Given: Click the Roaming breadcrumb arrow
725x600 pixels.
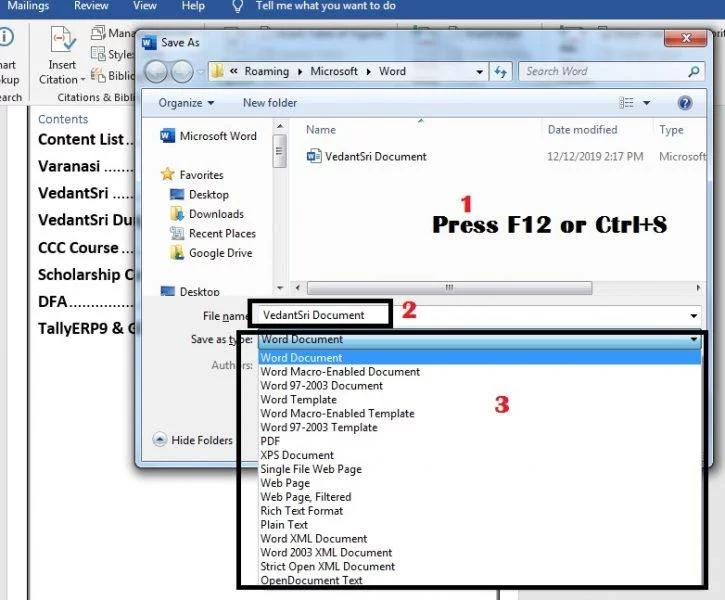Looking at the screenshot, I should tap(300, 72).
